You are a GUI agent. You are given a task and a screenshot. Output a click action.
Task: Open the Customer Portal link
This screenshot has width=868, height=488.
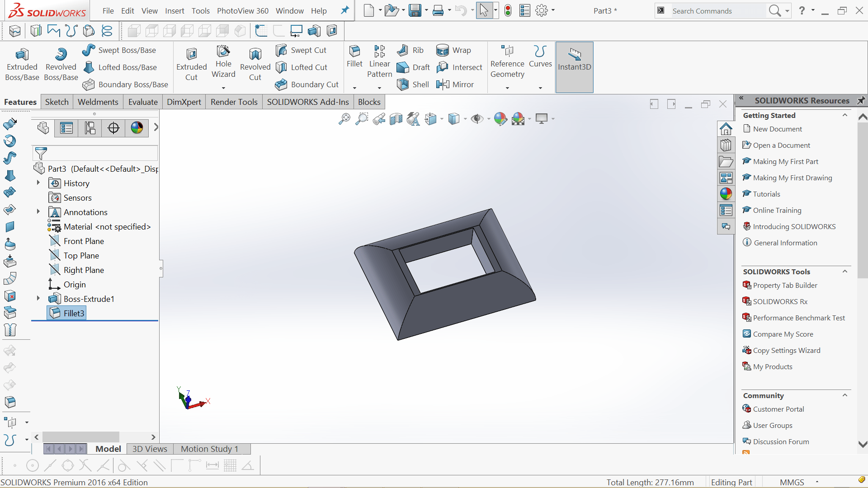778,409
